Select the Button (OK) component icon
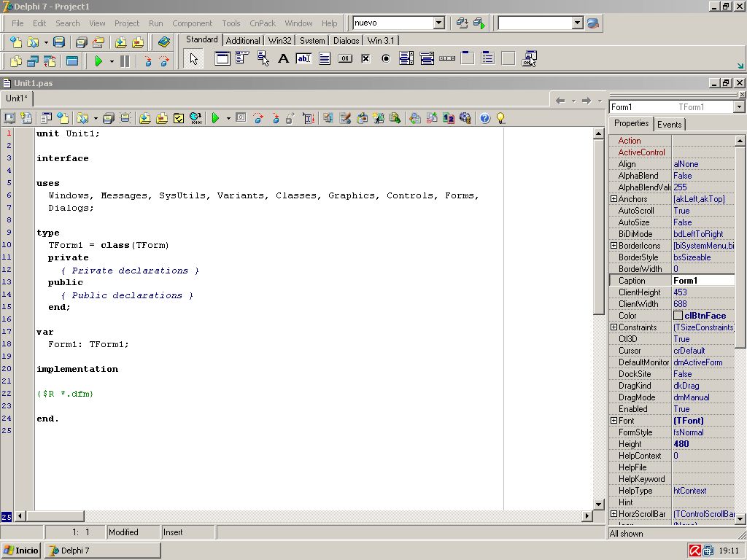The width and height of the screenshot is (747, 560). pos(344,58)
